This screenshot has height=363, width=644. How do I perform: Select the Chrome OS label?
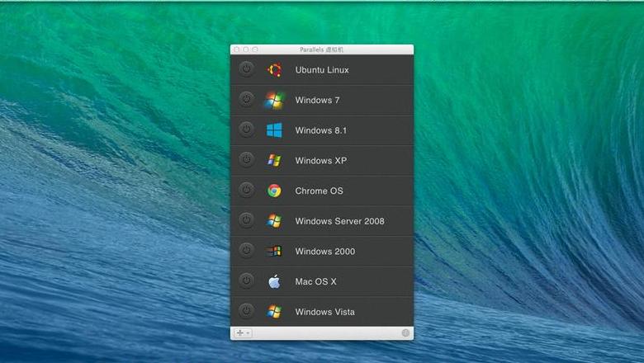coord(319,191)
